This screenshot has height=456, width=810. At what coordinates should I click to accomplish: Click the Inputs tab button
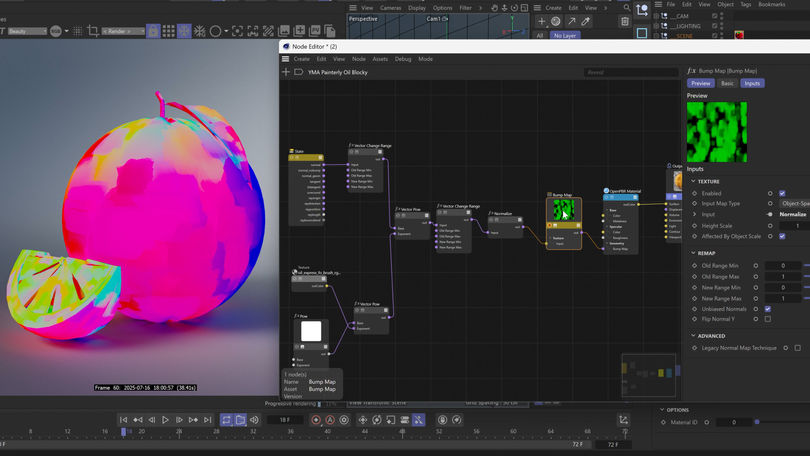(x=752, y=83)
